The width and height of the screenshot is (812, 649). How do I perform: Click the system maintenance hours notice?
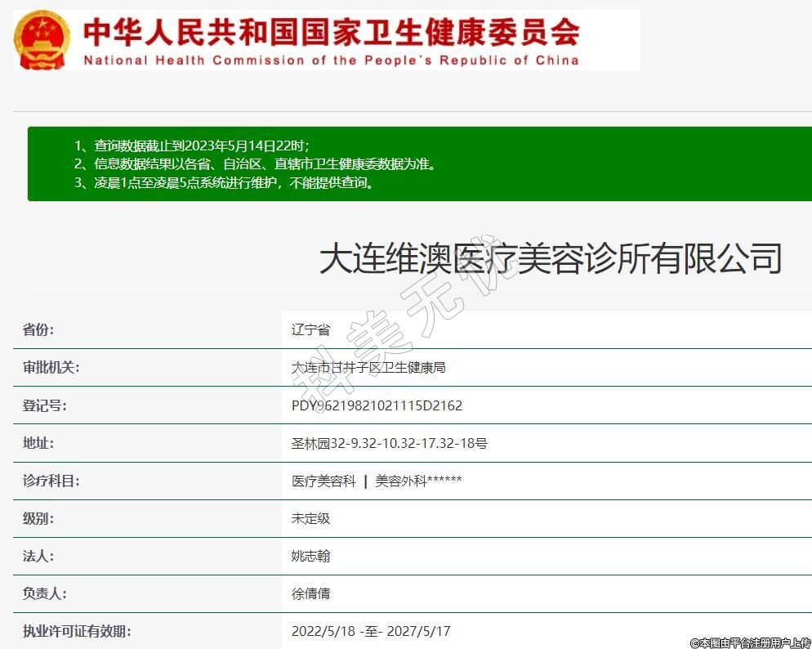click(234, 182)
